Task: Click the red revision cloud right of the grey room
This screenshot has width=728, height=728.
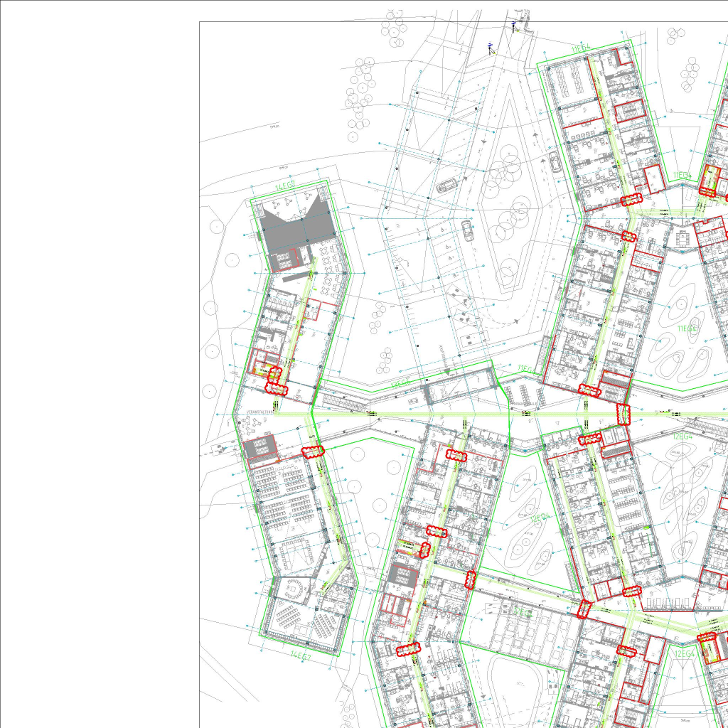Action: point(313,451)
